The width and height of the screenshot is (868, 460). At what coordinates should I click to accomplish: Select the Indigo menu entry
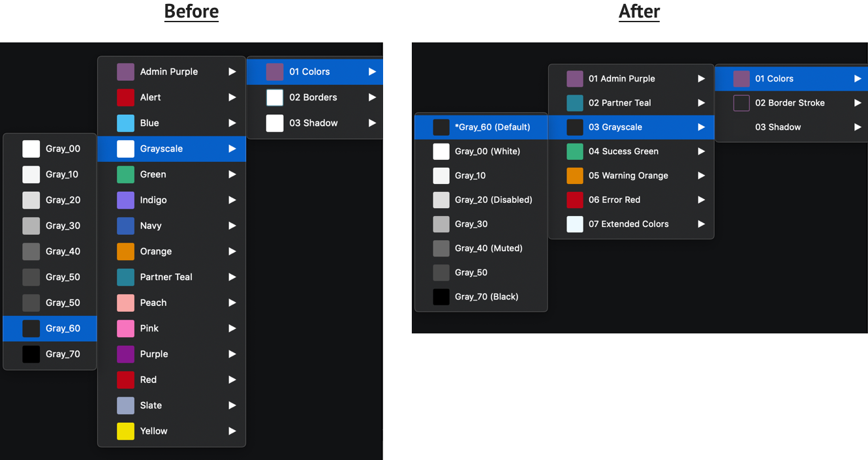coord(157,200)
